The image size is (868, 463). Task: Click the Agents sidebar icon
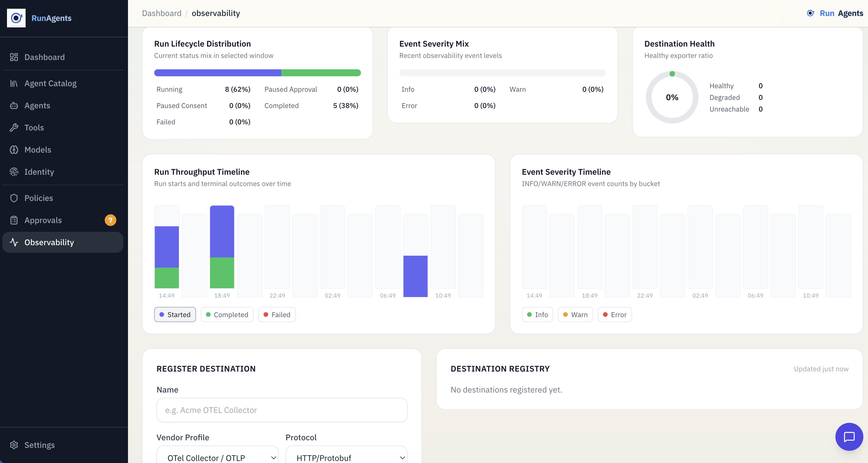[14, 105]
